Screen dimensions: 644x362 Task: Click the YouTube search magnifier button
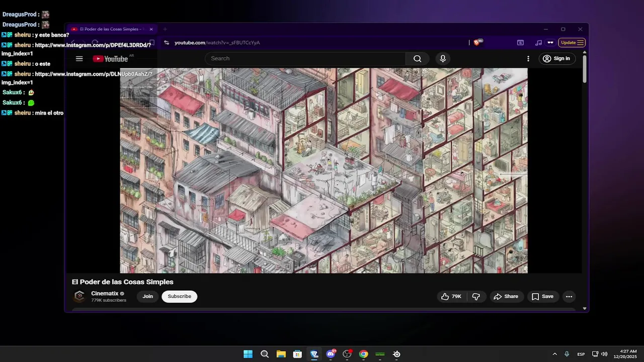tap(417, 59)
